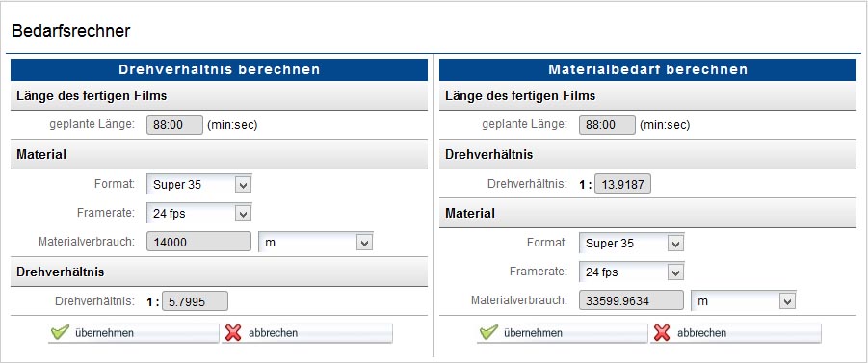This screenshot has height=363, width=868.
Task: Click red X icon in Drehverhältnis panel
Action: tap(233, 332)
